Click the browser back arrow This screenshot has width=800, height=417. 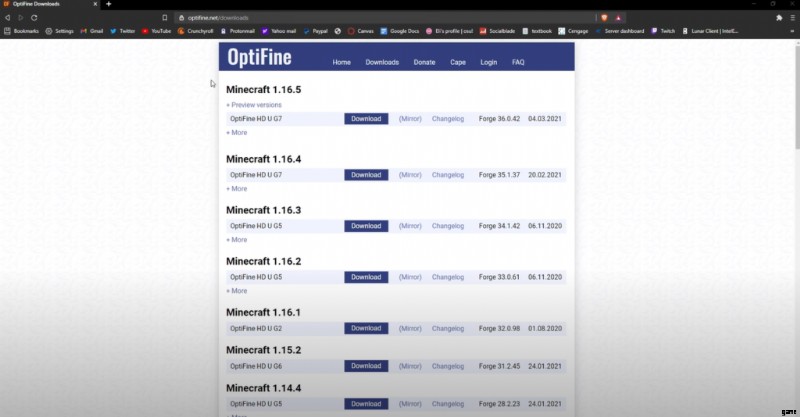pos(7,18)
